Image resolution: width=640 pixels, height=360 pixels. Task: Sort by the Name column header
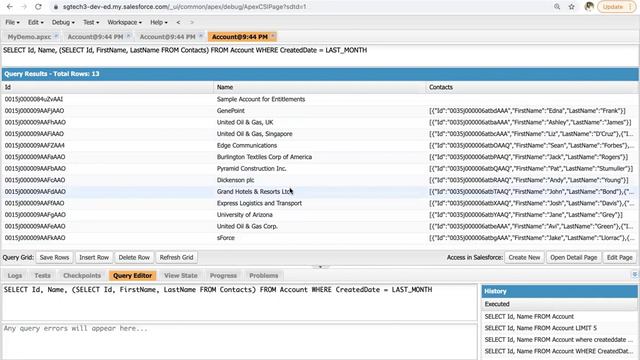(319, 87)
